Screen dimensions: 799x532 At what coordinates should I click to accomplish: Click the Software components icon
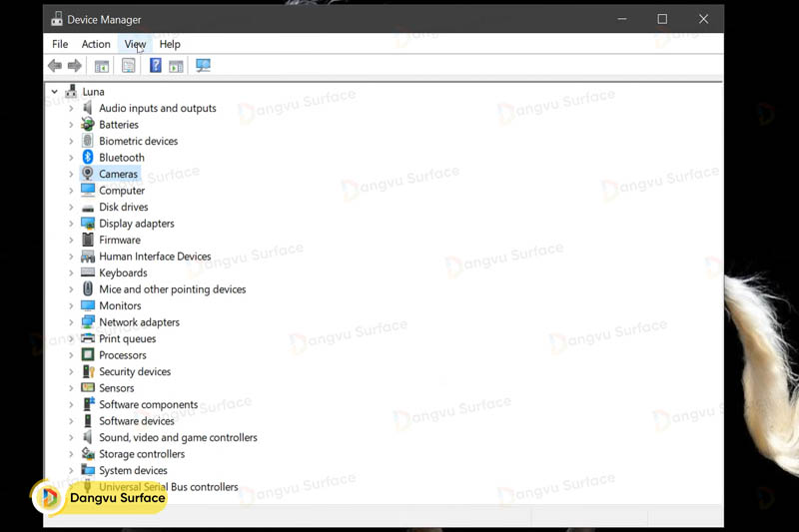[x=88, y=404]
